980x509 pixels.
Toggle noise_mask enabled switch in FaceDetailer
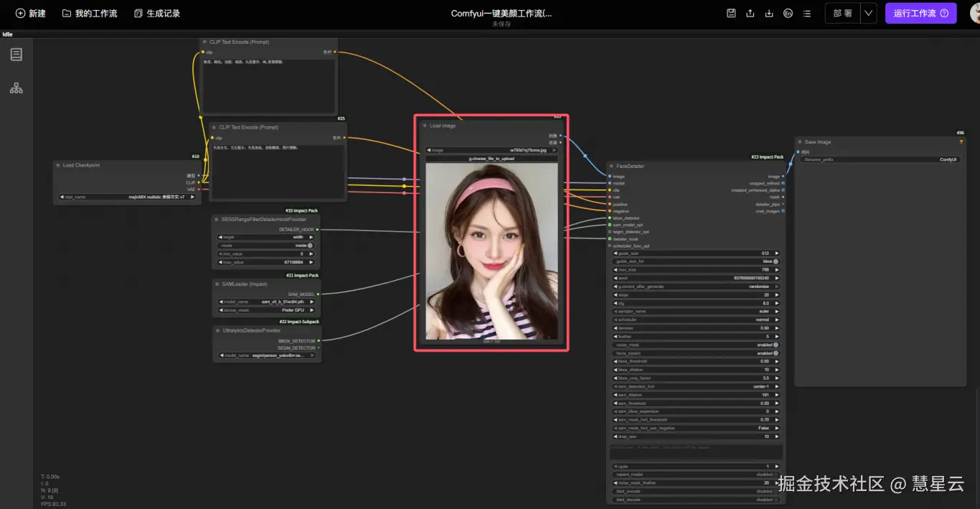coord(776,345)
